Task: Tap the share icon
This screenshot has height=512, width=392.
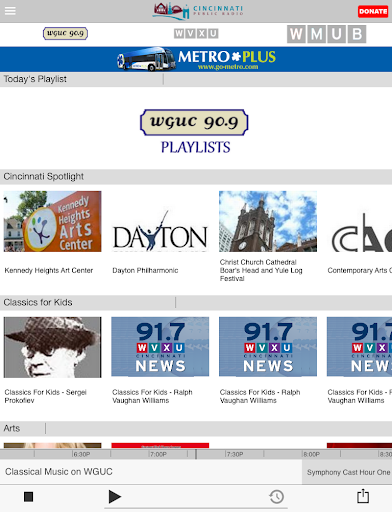Action: point(363,496)
